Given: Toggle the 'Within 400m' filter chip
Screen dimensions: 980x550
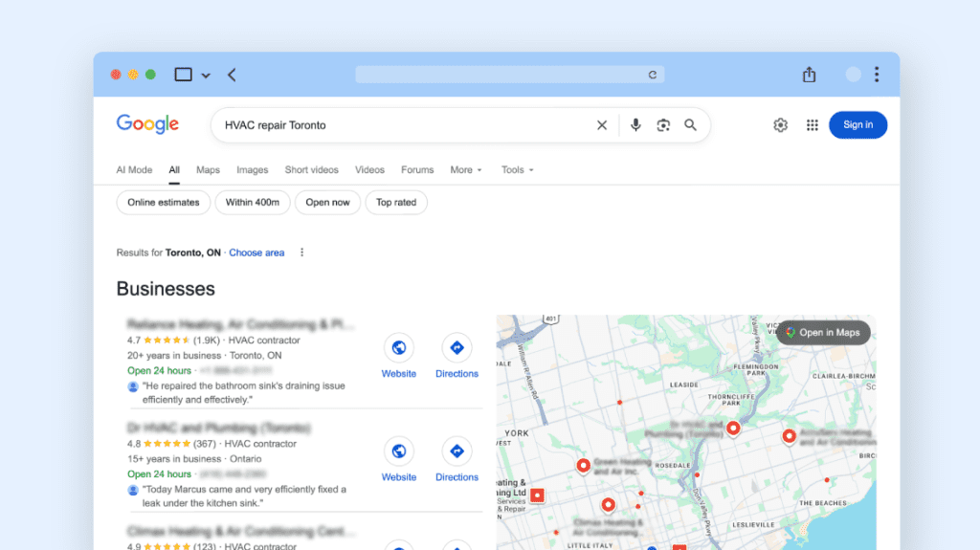Looking at the screenshot, I should (x=253, y=203).
